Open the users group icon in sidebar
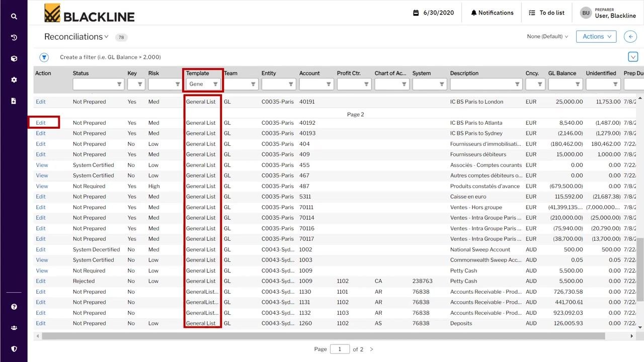The width and height of the screenshot is (644, 362). click(x=14, y=328)
